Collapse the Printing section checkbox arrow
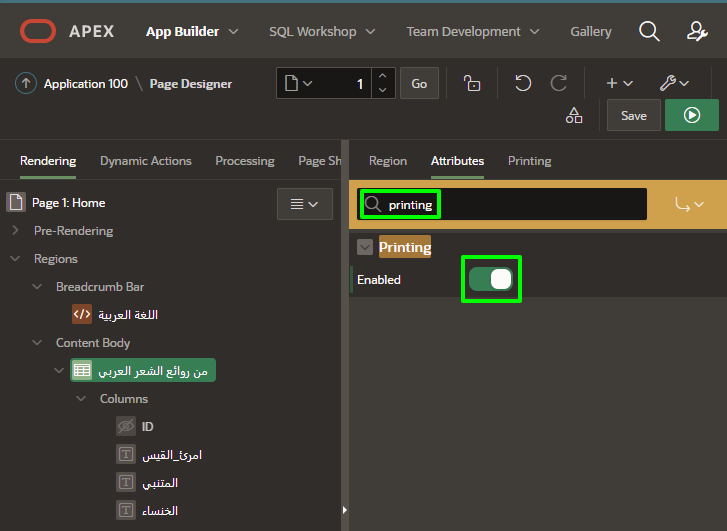The width and height of the screenshot is (727, 531). [x=365, y=247]
